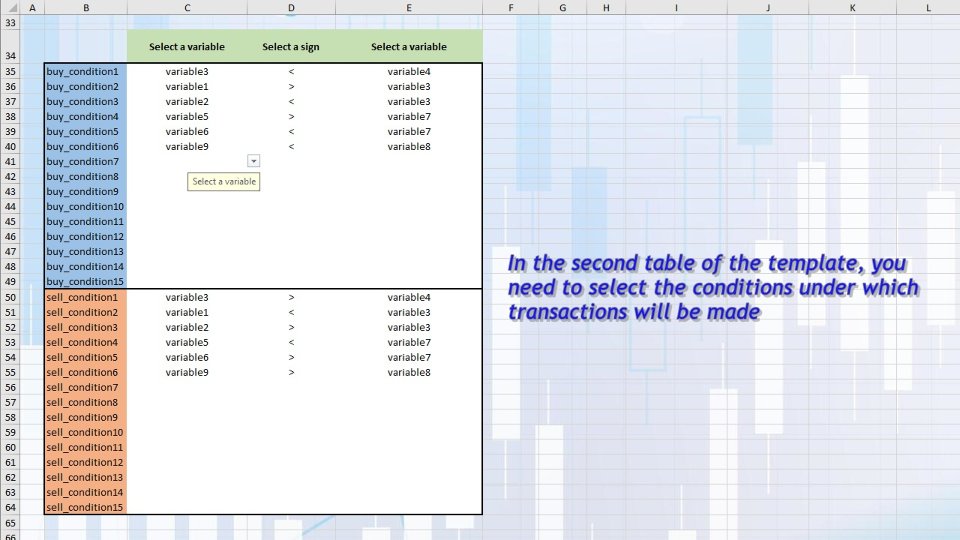The width and height of the screenshot is (960, 540).
Task: Click the sell_condition7 label cell
Action: pos(86,388)
